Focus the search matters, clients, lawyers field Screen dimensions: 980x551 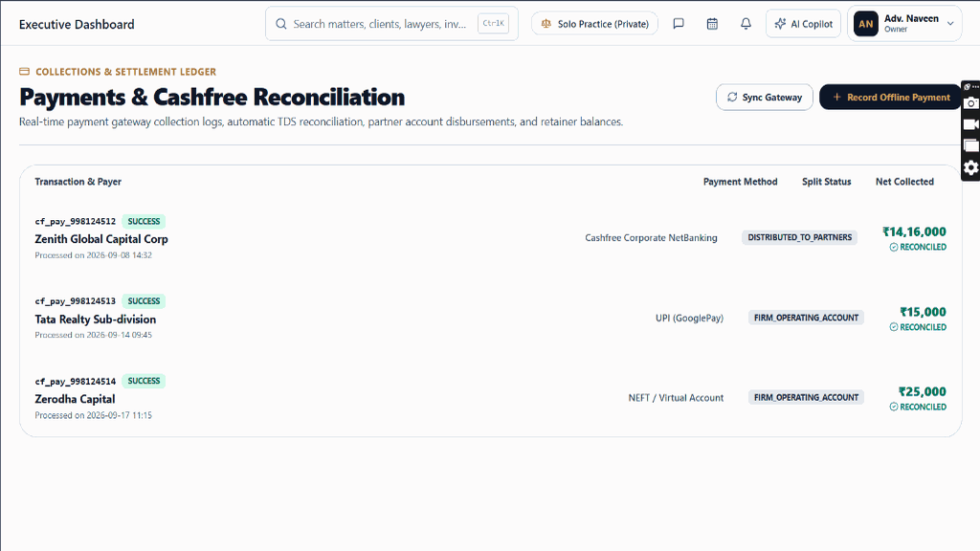click(x=391, y=24)
